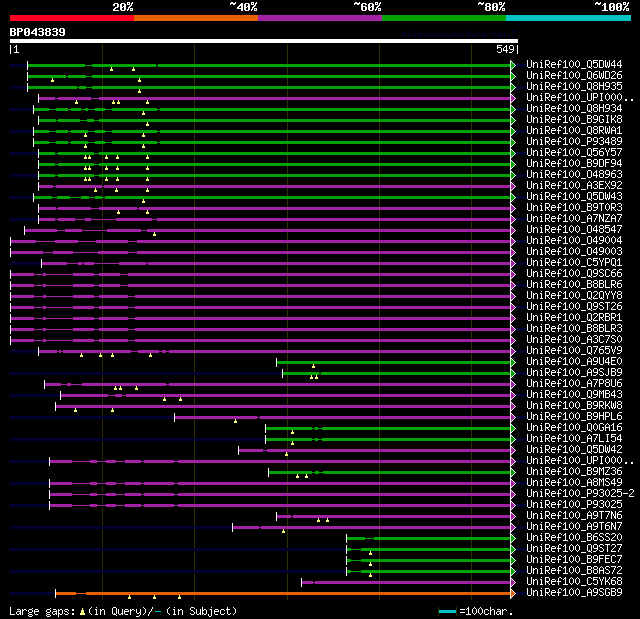Click the purple arrowhead ending the UniRef100_B9T0R3 row
Viewport: 640px width, 619px height.
(513, 209)
